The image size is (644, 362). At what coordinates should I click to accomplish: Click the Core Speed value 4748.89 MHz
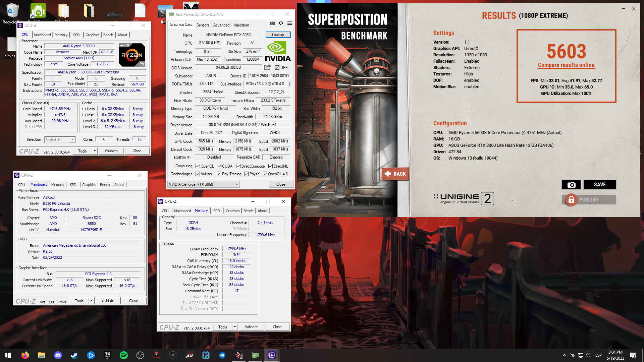(60, 109)
